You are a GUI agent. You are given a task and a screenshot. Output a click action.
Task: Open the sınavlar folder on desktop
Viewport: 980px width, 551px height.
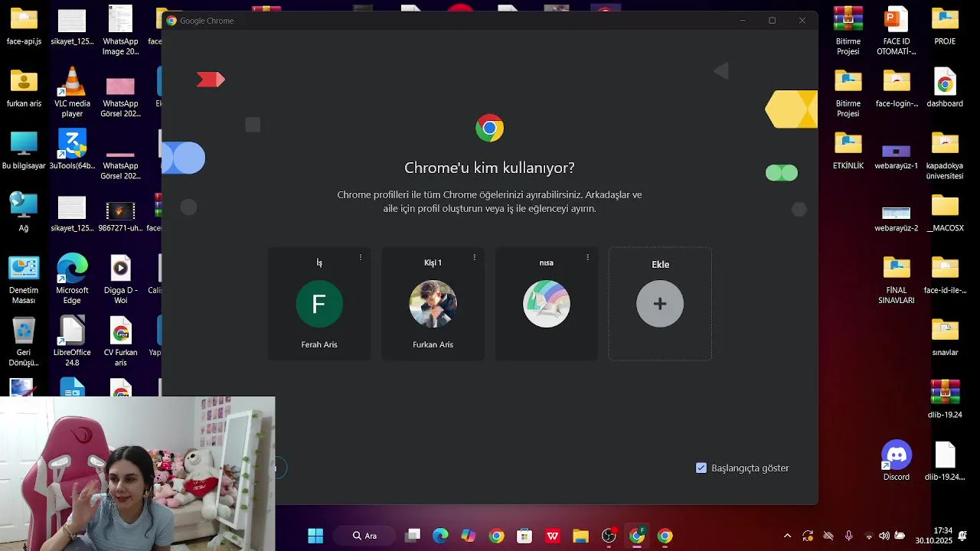coord(945,337)
